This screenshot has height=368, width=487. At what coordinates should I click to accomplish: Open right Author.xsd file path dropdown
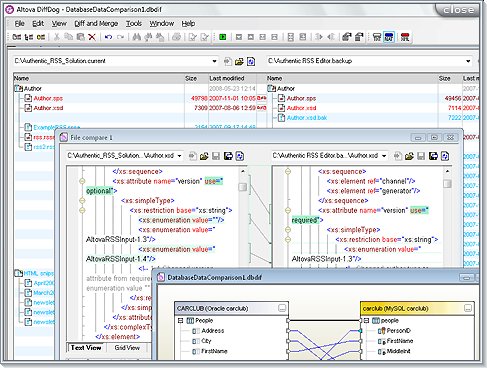pyautogui.click(x=384, y=156)
